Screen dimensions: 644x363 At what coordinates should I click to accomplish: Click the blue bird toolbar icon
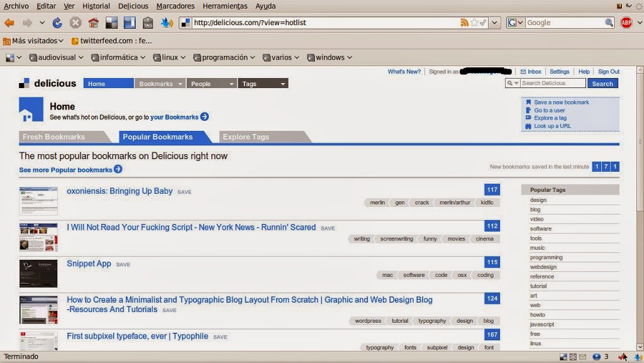tap(166, 23)
